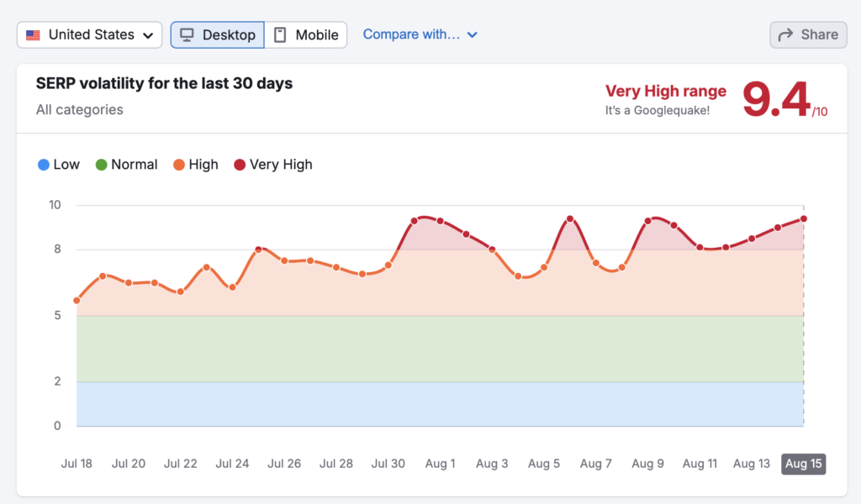The height and width of the screenshot is (504, 861).
Task: Click the desktop monitor icon
Action: click(x=188, y=35)
